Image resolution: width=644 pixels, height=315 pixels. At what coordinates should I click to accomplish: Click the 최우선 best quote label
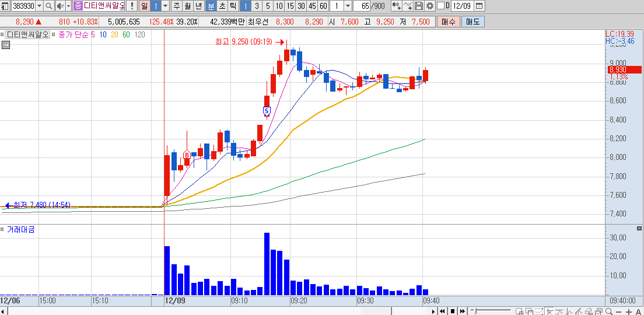(257, 22)
